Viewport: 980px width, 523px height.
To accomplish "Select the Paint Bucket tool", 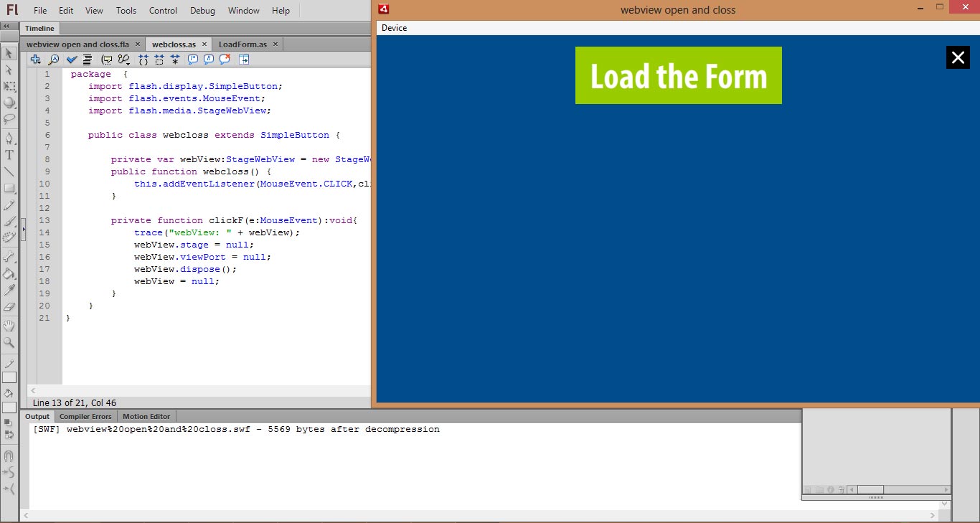I will tap(9, 273).
